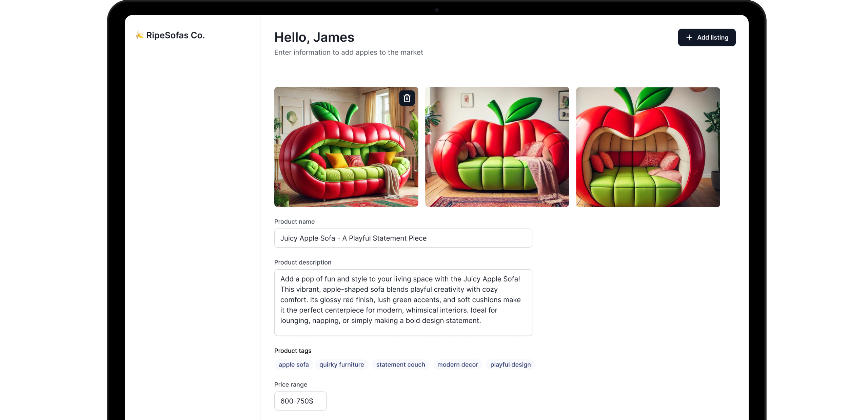Image resolution: width=868 pixels, height=420 pixels.
Task: Click the Product description label
Action: pyautogui.click(x=302, y=262)
